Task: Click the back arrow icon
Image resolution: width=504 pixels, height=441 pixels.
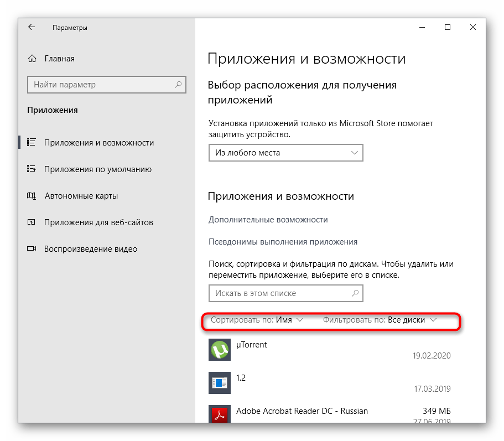Action: coord(32,27)
